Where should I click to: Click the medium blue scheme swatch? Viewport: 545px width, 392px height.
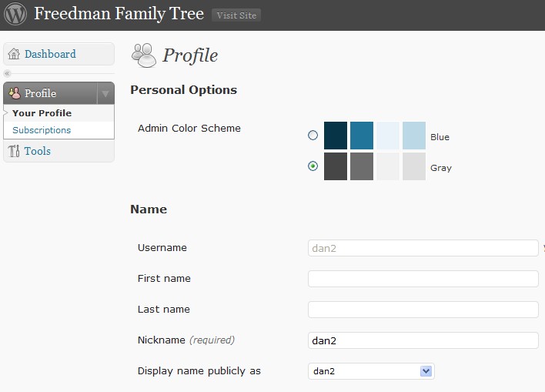pos(362,136)
